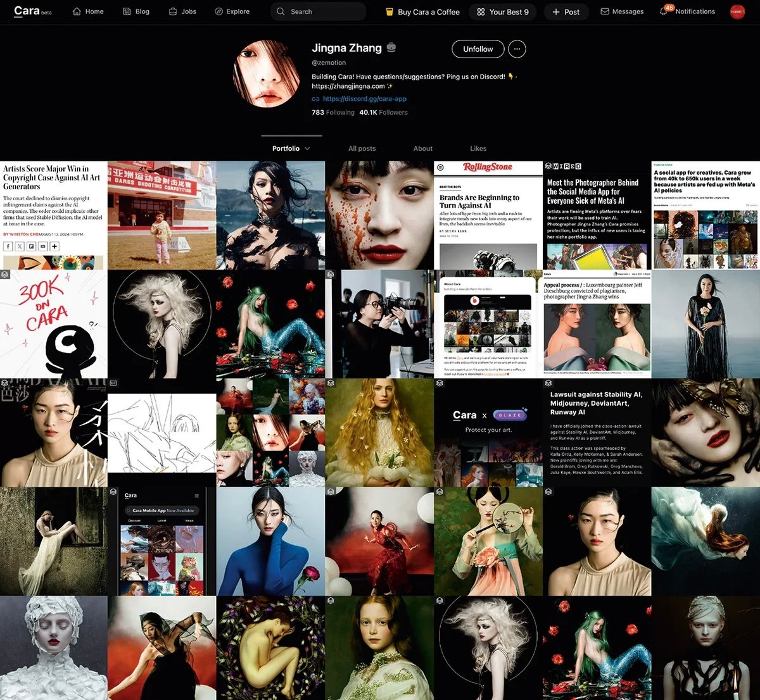Open the discord.gg/cara-app link
The height and width of the screenshot is (700, 760).
[x=364, y=99]
